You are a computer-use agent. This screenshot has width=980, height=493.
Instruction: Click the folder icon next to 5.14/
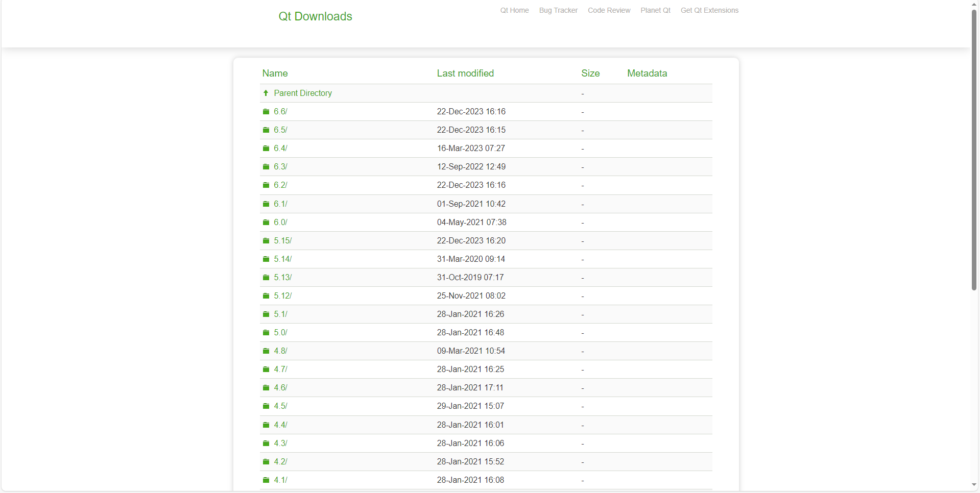pos(266,259)
